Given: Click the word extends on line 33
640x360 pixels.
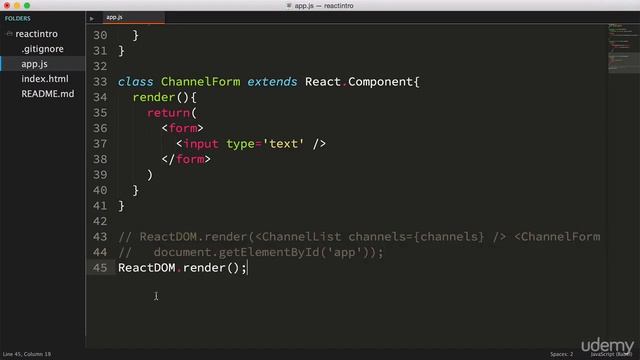Looking at the screenshot, I should point(272,82).
